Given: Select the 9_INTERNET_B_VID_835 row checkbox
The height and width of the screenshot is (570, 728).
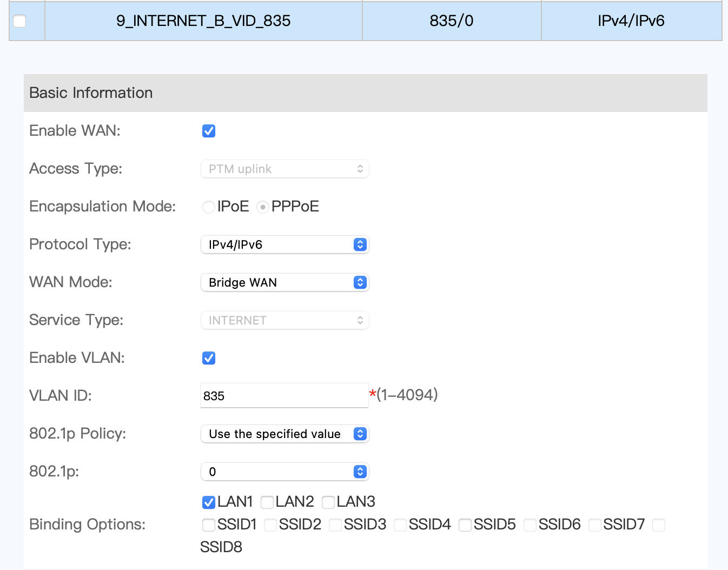Looking at the screenshot, I should click(19, 21).
